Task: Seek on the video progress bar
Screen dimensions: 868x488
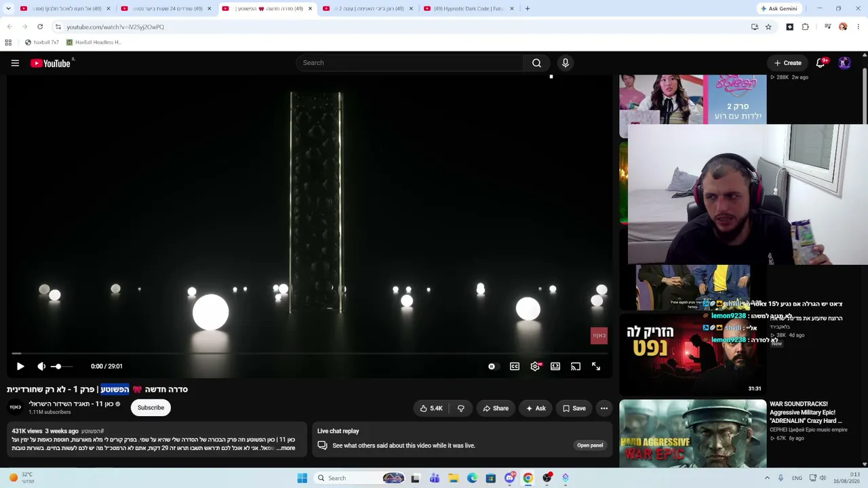Action: point(310,354)
